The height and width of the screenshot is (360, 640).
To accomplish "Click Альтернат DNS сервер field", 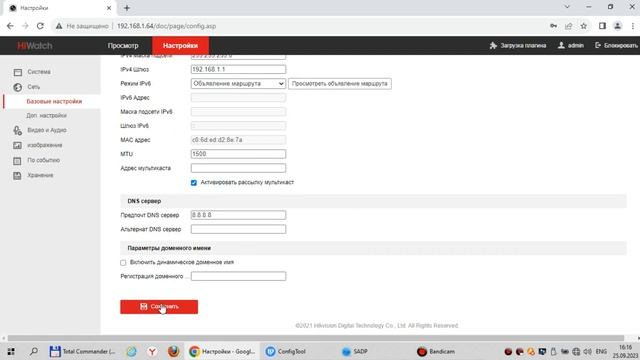I will [x=238, y=229].
